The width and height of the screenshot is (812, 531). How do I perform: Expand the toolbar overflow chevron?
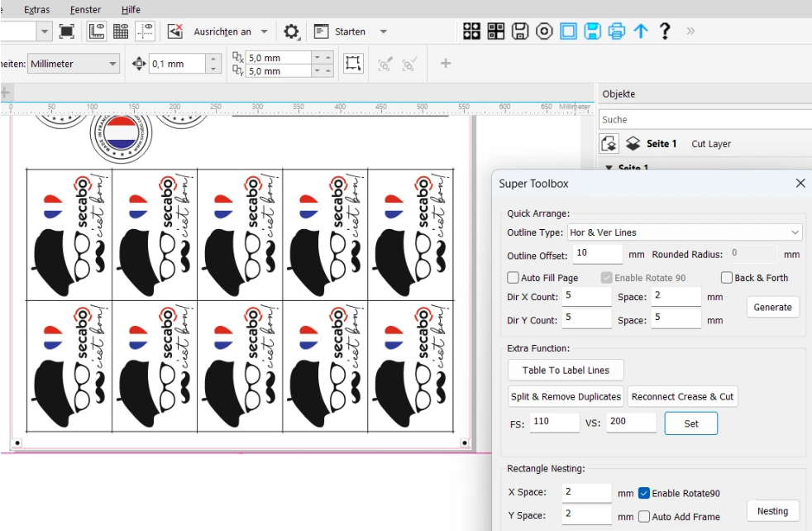[x=690, y=31]
